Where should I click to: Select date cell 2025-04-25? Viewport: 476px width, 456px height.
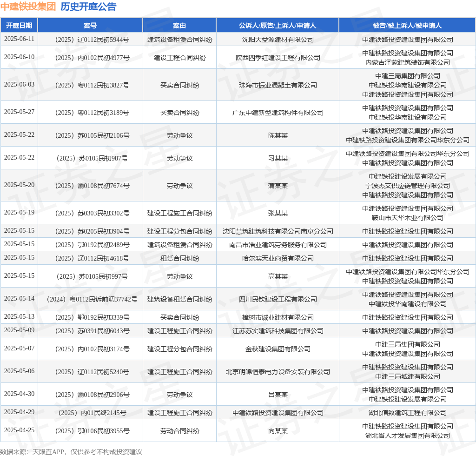click(x=19, y=430)
